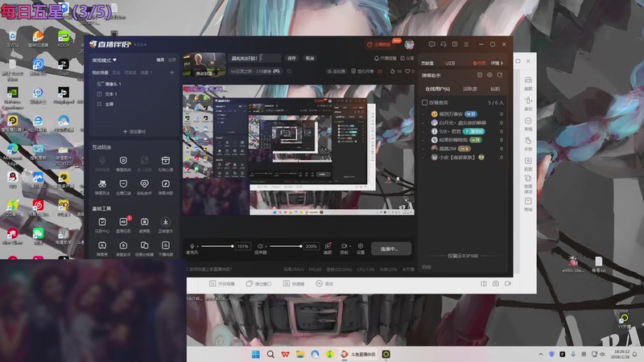Click 添加素材 to add a source

coord(134,132)
